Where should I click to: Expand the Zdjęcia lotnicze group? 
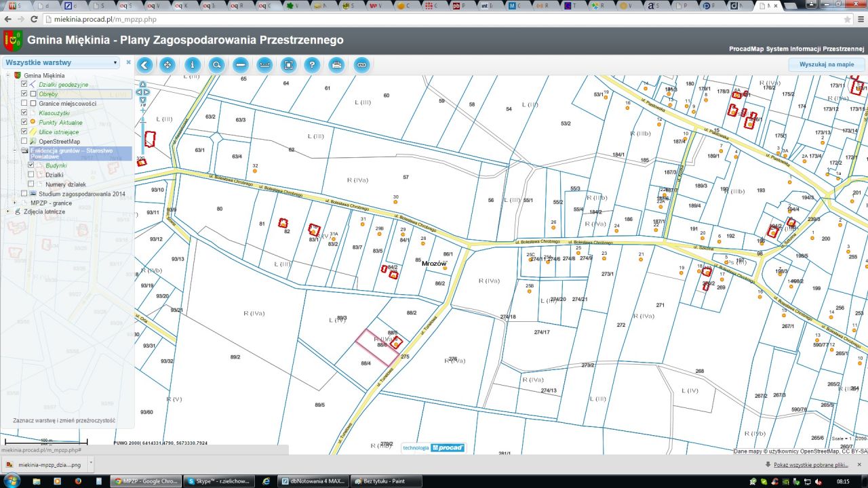(x=8, y=211)
